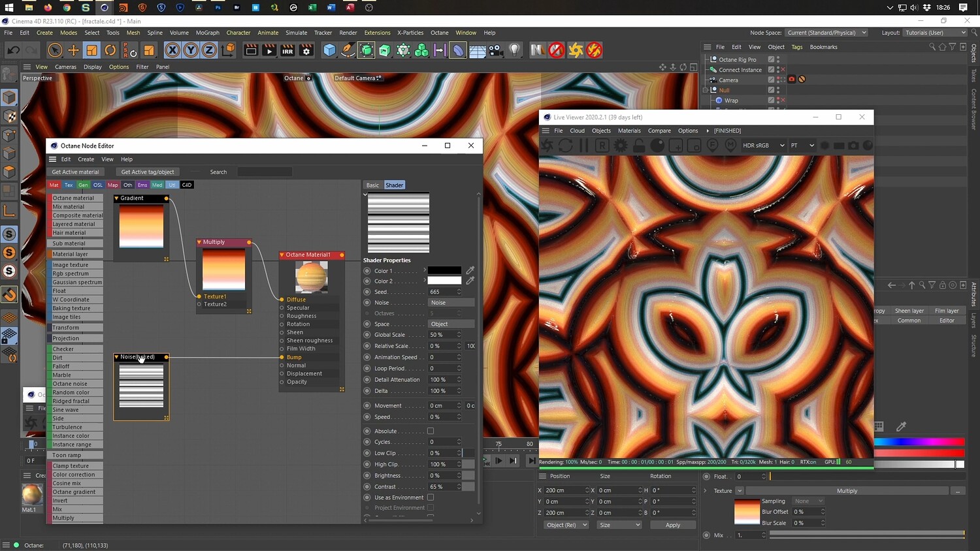The width and height of the screenshot is (980, 551).
Task: Open the Noise type dropdown
Action: click(x=451, y=302)
